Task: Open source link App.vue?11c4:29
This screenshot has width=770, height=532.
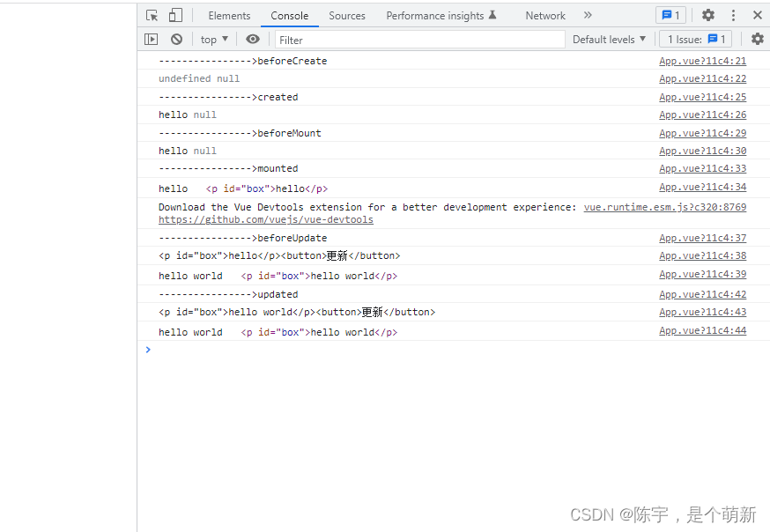Action: [x=703, y=133]
